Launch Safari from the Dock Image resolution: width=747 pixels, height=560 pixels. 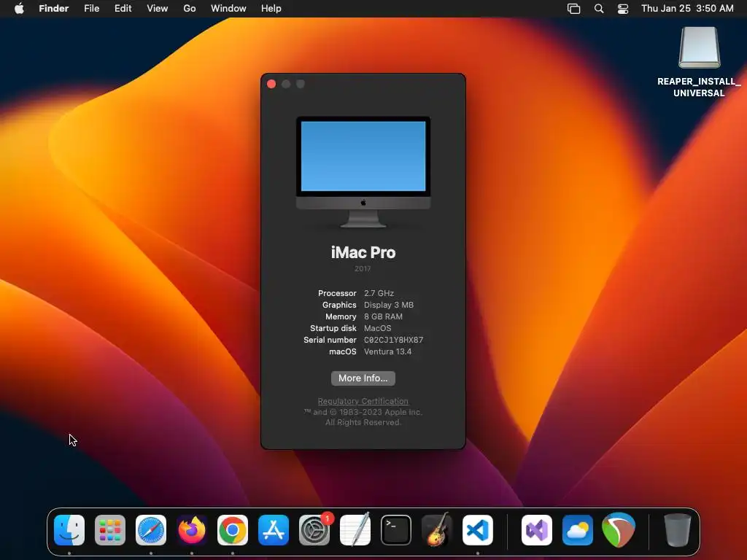pos(151,530)
